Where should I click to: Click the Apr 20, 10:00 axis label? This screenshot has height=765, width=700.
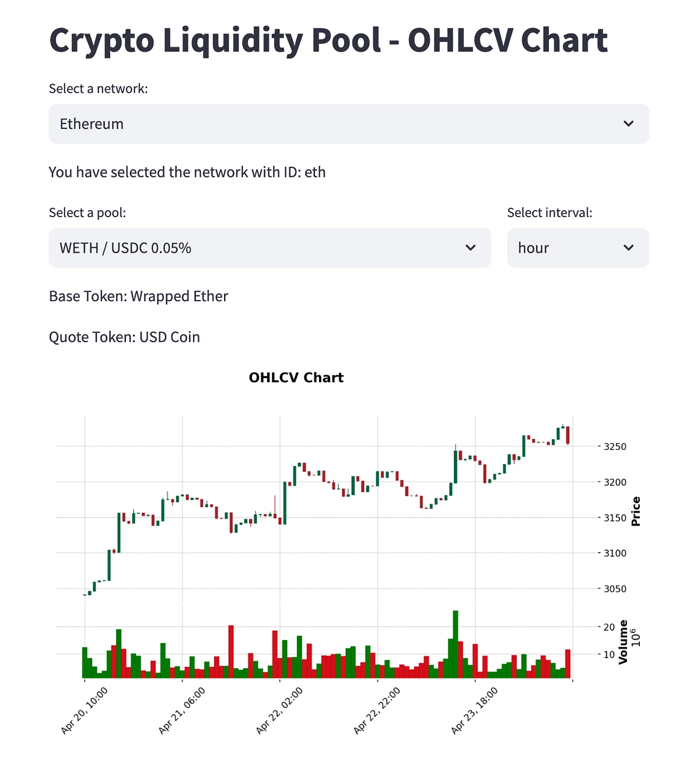[85, 710]
